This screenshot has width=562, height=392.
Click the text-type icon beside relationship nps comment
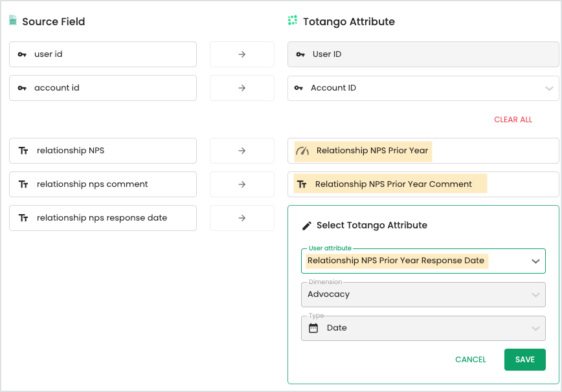23,184
